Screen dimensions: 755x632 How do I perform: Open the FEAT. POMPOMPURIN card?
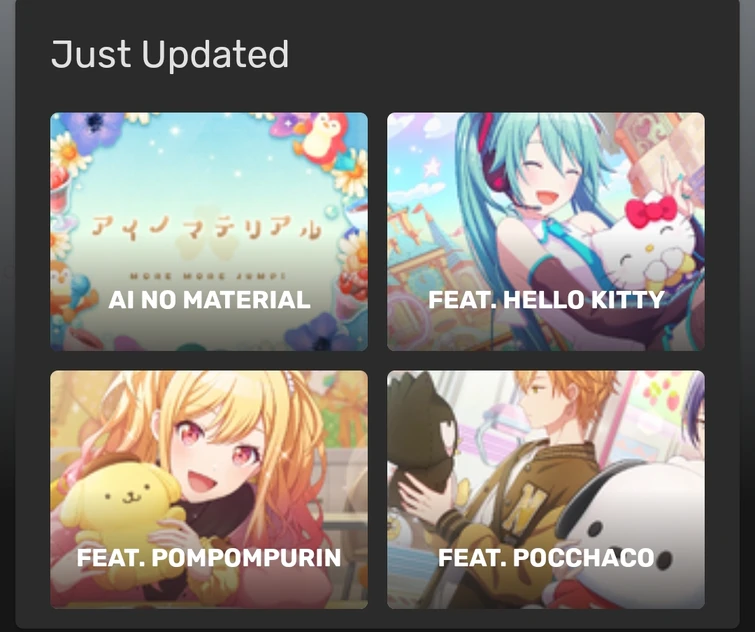tap(209, 490)
